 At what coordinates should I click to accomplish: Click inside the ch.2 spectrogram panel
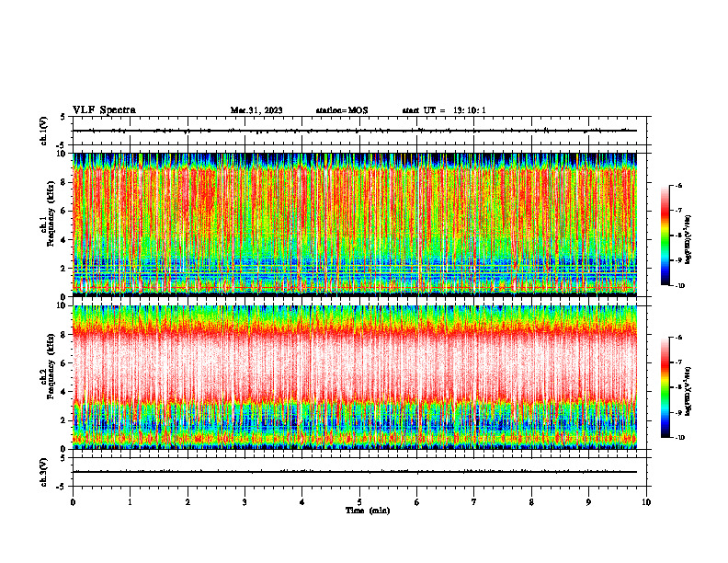[355, 377]
